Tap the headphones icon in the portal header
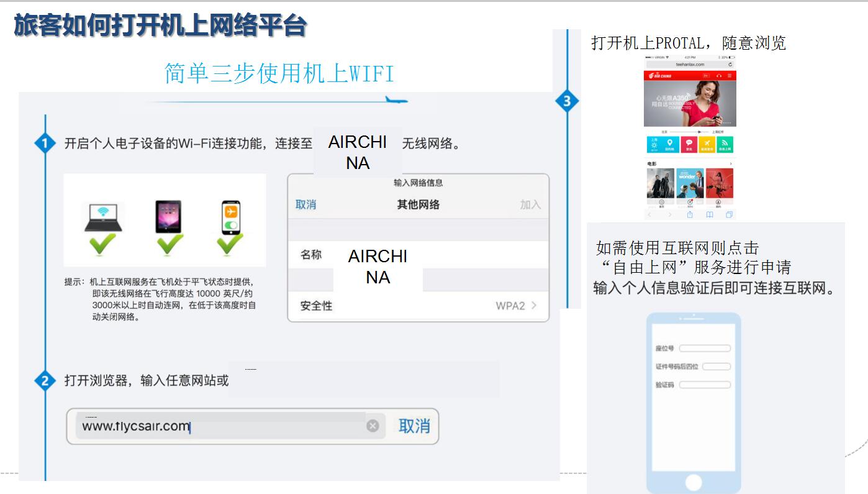Viewport: 868px width, 494px height. tap(719, 76)
